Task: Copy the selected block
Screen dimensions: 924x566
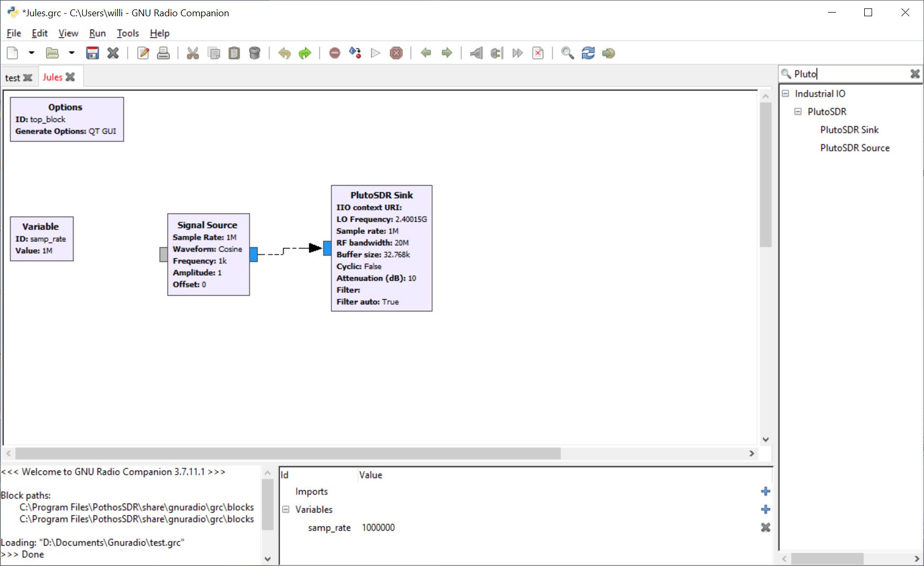Action: pos(214,53)
